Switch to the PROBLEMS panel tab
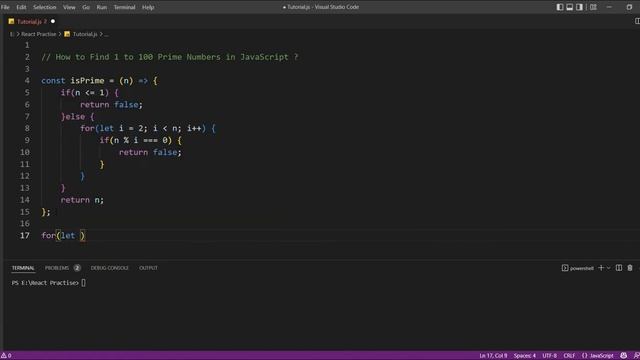The width and height of the screenshot is (640, 360). 57,268
